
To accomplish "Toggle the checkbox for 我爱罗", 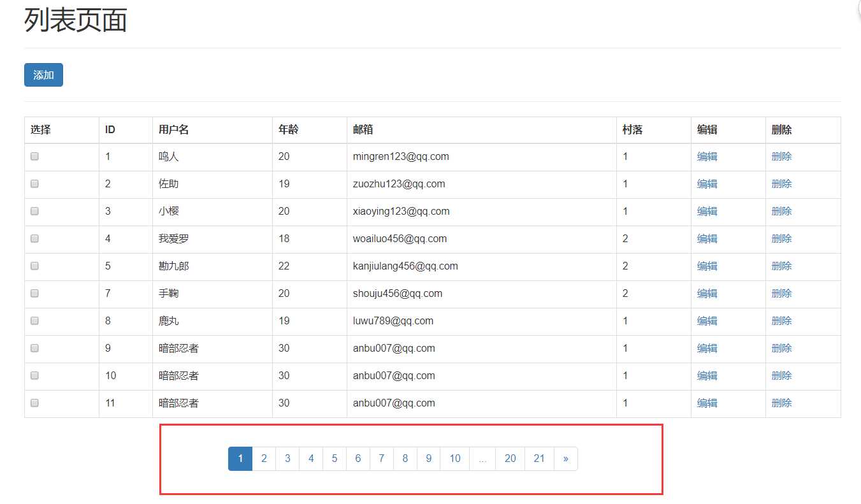I will (35, 238).
